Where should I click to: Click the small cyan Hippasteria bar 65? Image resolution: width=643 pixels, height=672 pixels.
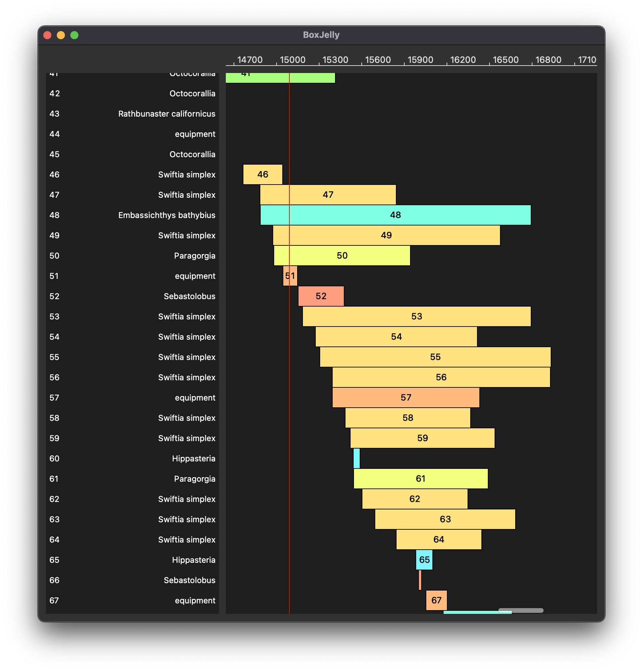click(424, 559)
